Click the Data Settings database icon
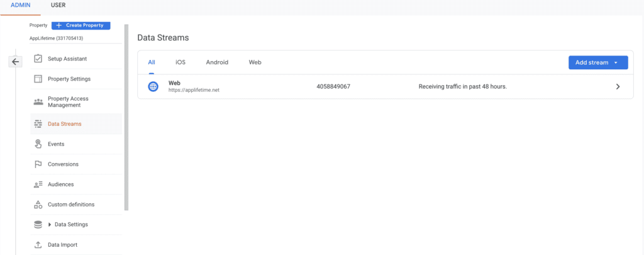644x255 pixels. pos(38,224)
